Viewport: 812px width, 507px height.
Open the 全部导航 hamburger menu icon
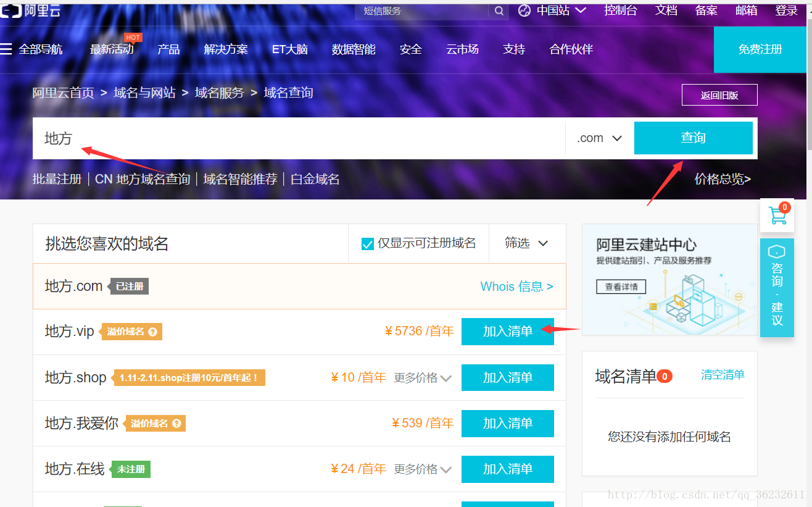tap(6, 49)
